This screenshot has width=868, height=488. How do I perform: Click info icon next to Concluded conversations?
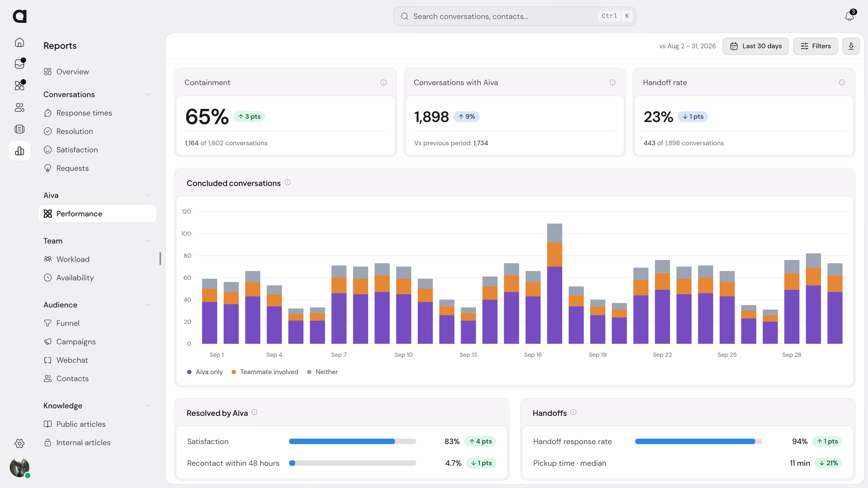288,183
